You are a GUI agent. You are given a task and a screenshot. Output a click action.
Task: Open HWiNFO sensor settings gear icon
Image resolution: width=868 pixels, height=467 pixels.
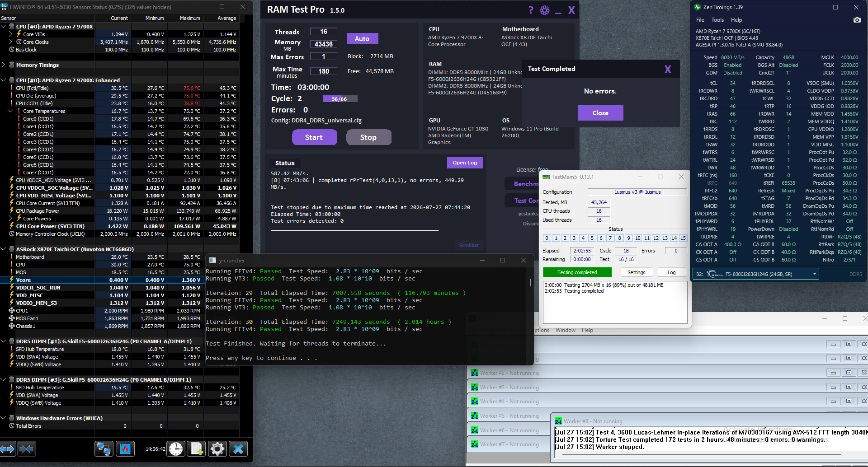tap(217, 449)
